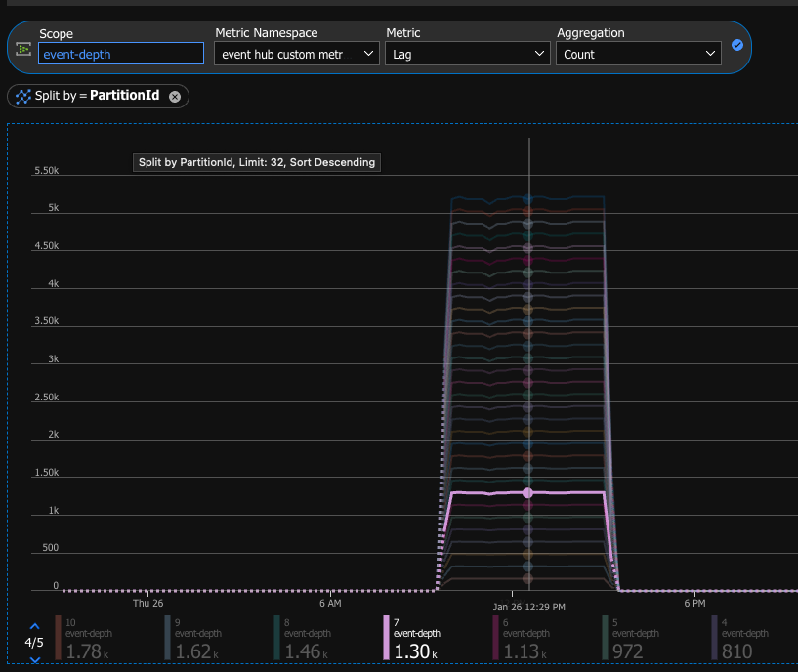
Task: Remove the Split by PartitionId filter
Action: coord(175,97)
